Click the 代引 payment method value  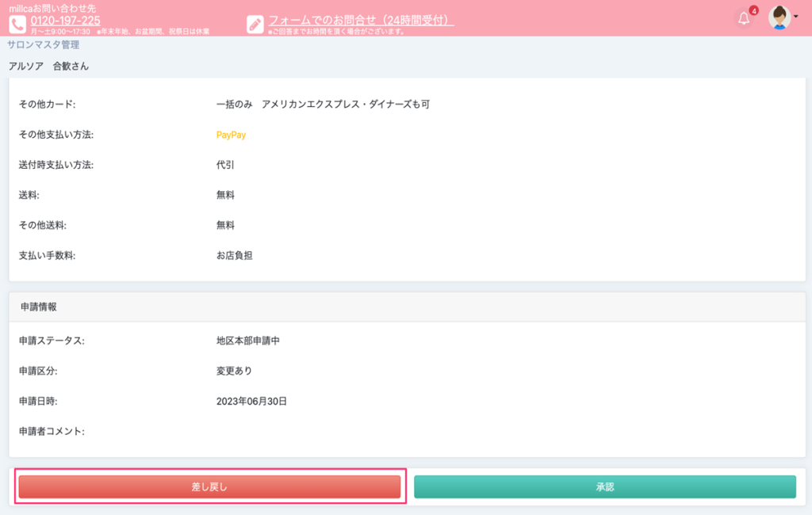[225, 165]
